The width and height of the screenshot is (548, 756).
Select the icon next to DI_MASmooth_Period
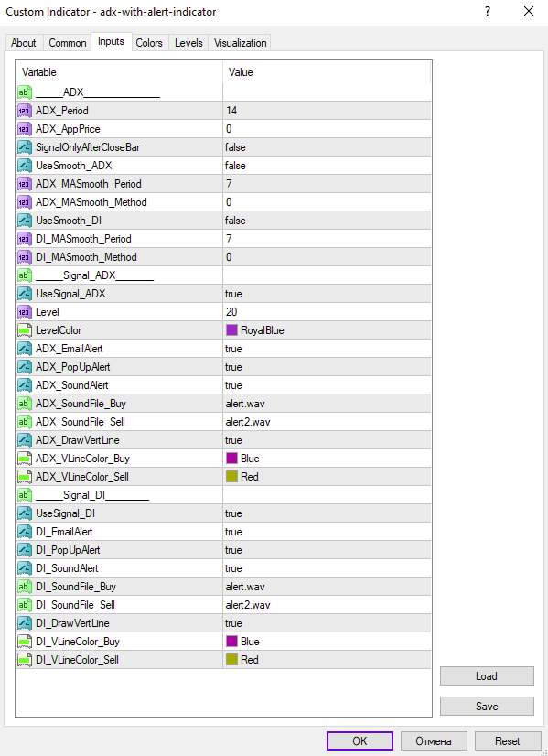point(25,239)
